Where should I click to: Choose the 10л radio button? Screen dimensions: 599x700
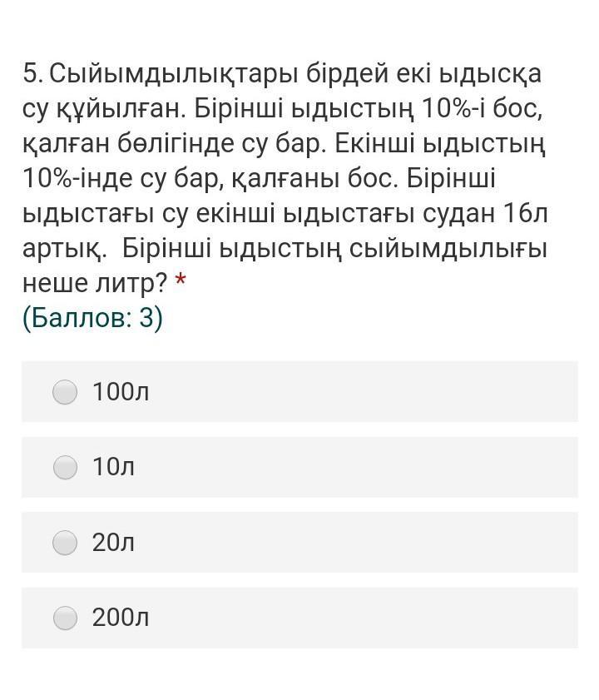(x=65, y=468)
